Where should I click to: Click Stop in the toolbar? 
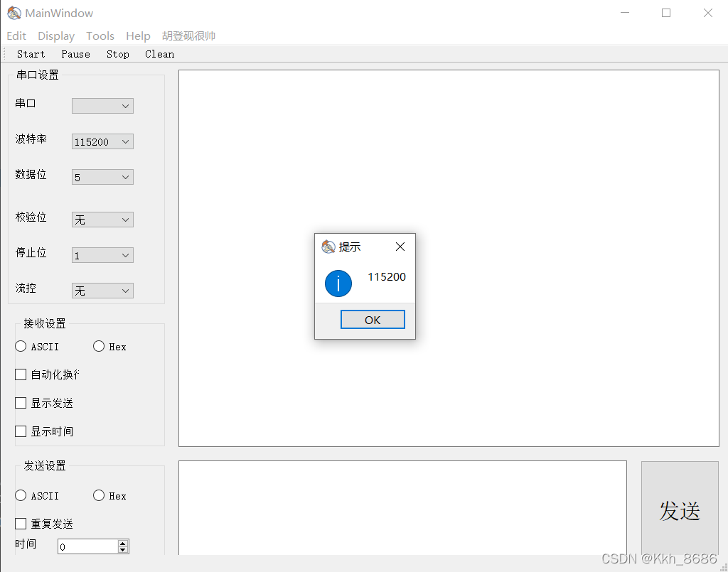[118, 54]
